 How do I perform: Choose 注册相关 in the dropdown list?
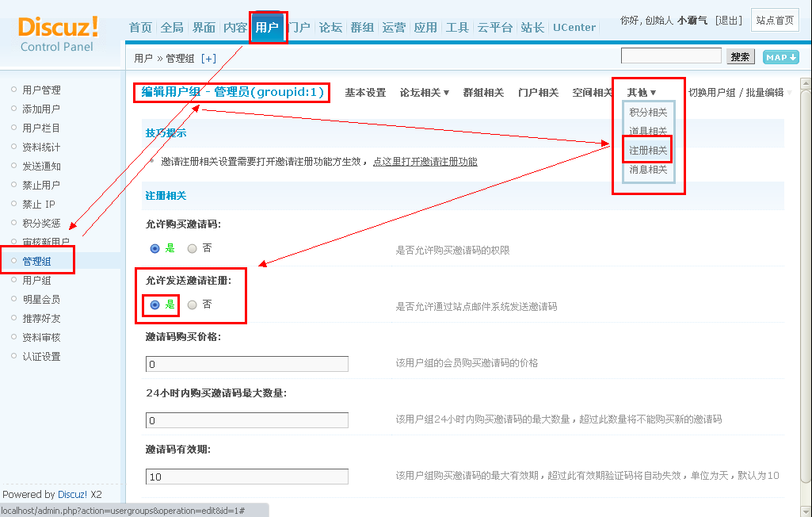click(x=648, y=151)
